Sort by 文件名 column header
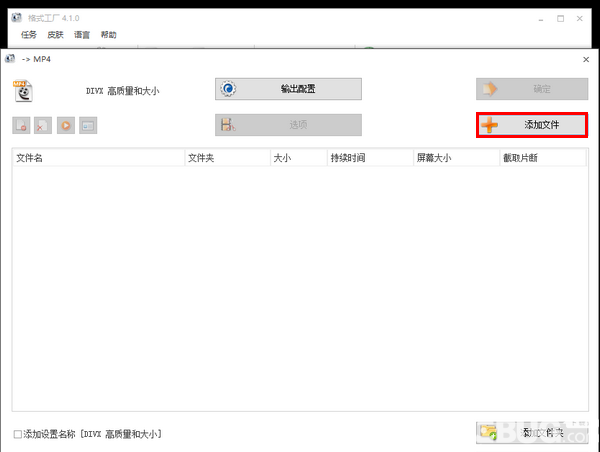The height and width of the screenshot is (452, 600). coord(98,158)
